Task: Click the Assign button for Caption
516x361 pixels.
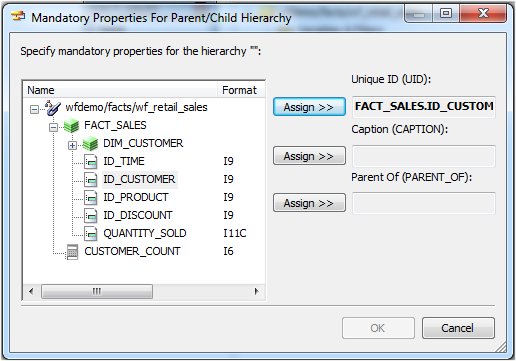Action: [x=309, y=156]
